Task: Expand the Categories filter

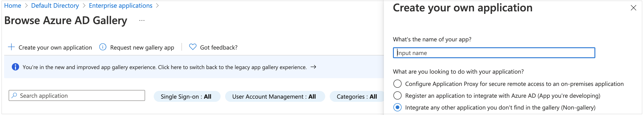Action: (357, 97)
